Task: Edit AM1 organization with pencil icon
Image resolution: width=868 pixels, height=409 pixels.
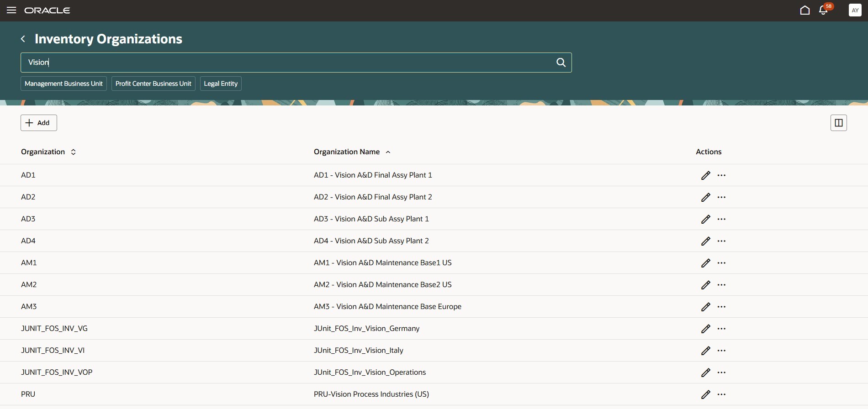Action: pos(706,263)
